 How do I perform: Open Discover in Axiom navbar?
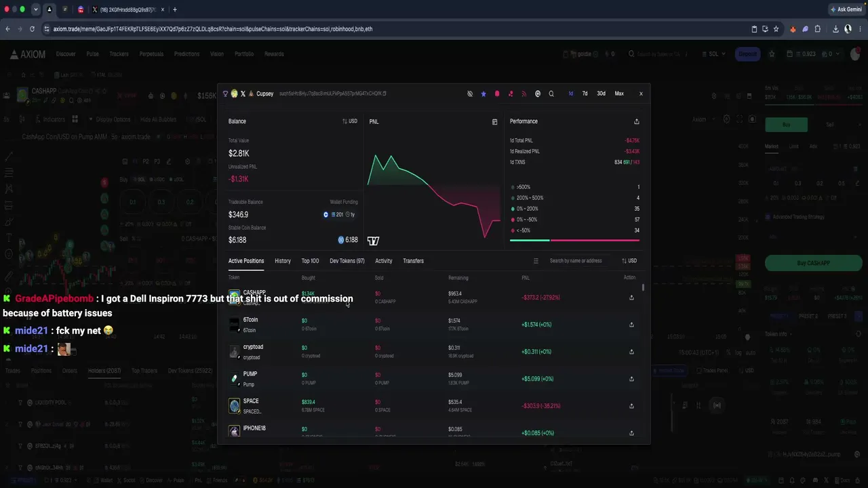click(x=66, y=54)
